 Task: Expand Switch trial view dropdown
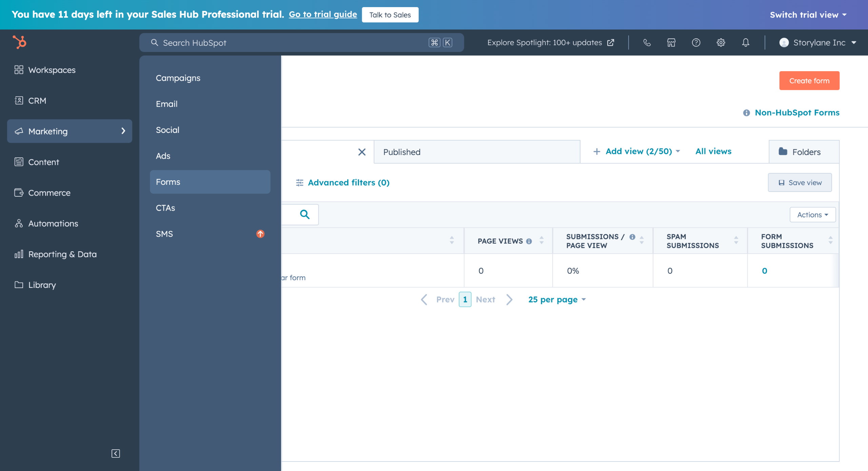(x=808, y=15)
